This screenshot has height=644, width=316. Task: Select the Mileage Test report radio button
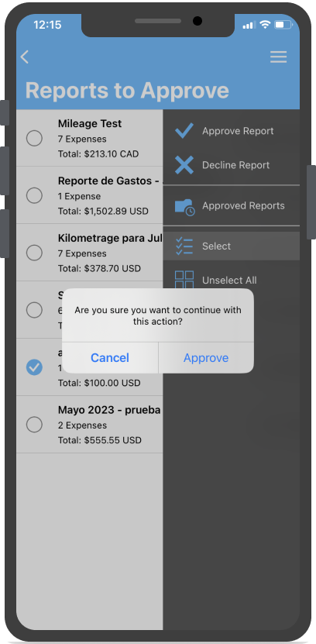click(34, 138)
